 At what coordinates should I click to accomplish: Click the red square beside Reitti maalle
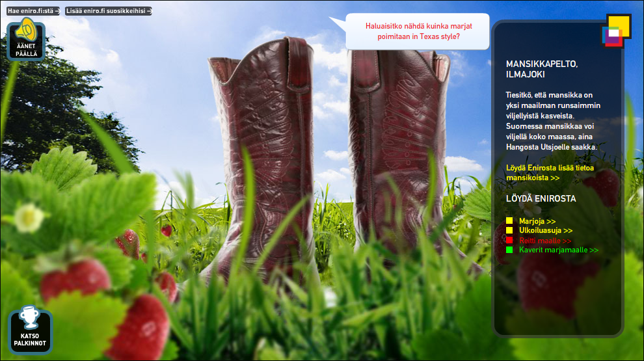pos(509,240)
